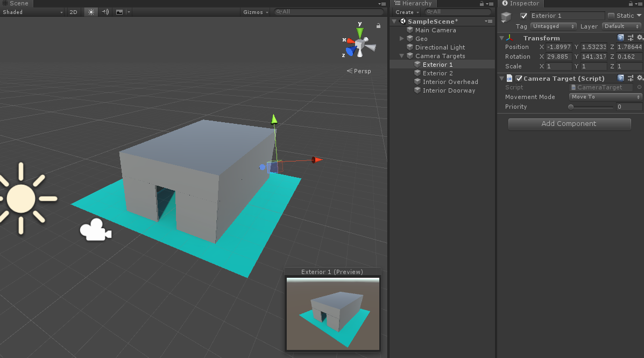The image size is (644, 358).
Task: Collapse the Camera Targets group
Action: (x=402, y=56)
